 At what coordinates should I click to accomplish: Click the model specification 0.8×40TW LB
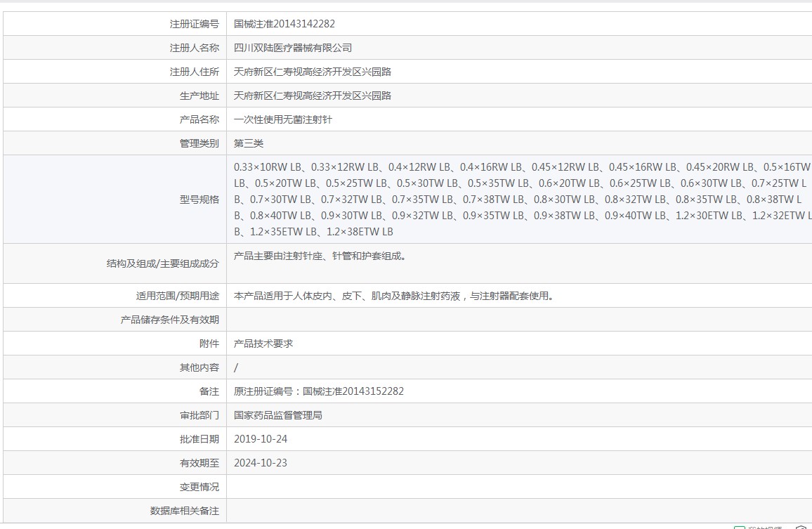pos(281,216)
